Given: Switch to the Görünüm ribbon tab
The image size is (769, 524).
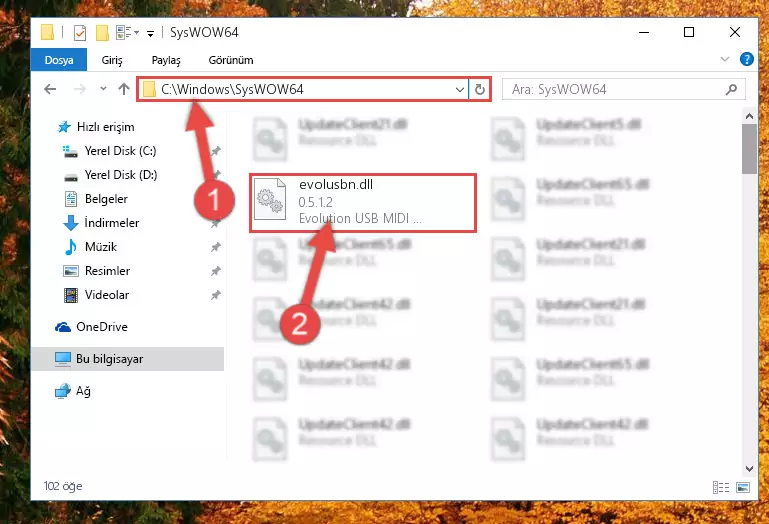Looking at the screenshot, I should pyautogui.click(x=231, y=60).
